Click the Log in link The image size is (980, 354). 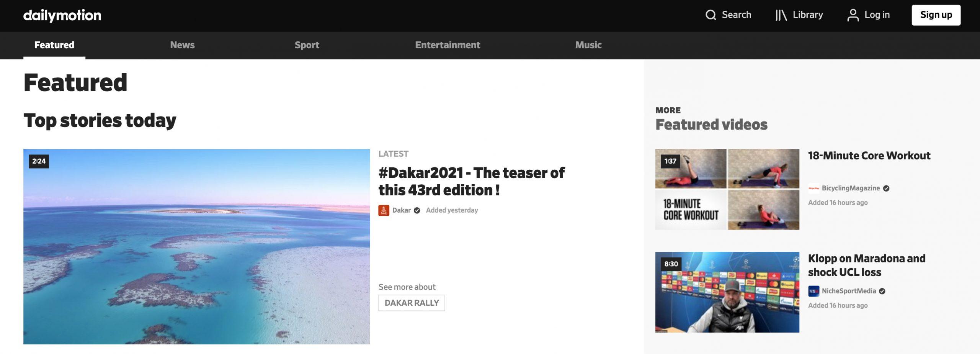[877, 15]
